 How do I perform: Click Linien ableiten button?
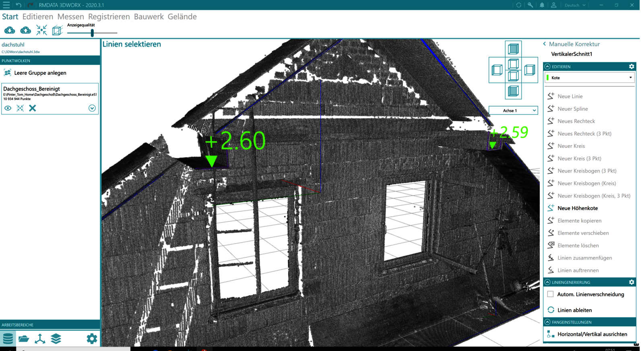coord(574,310)
